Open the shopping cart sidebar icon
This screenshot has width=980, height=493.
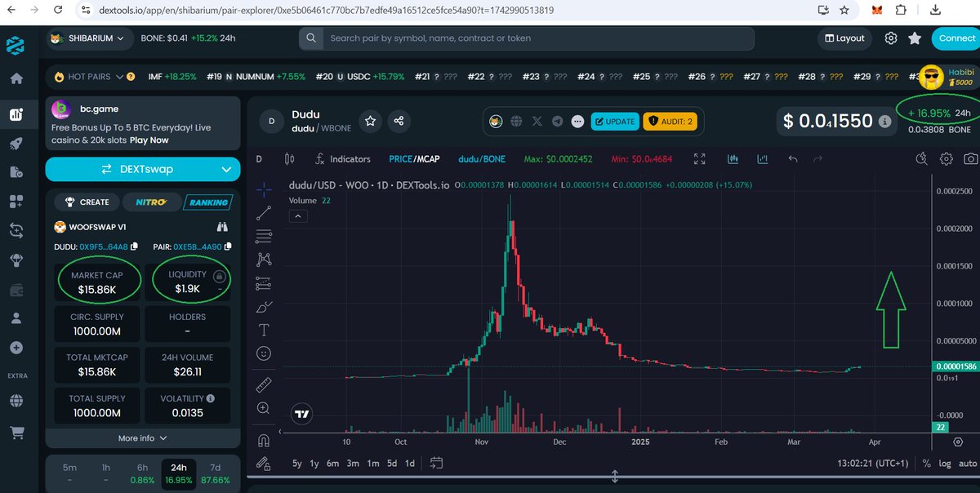point(16,432)
